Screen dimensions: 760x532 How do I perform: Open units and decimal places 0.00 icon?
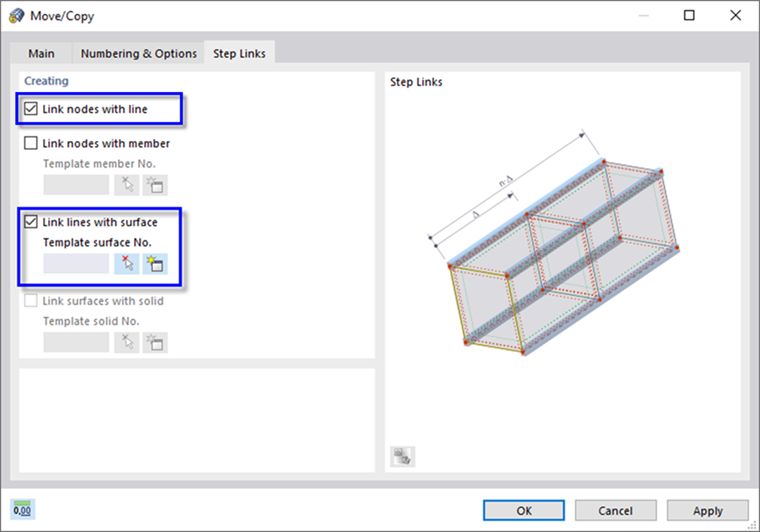pyautogui.click(x=22, y=510)
